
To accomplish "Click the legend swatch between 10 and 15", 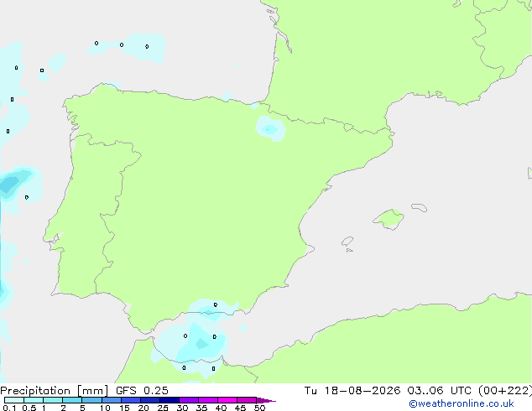I will 112,400.
